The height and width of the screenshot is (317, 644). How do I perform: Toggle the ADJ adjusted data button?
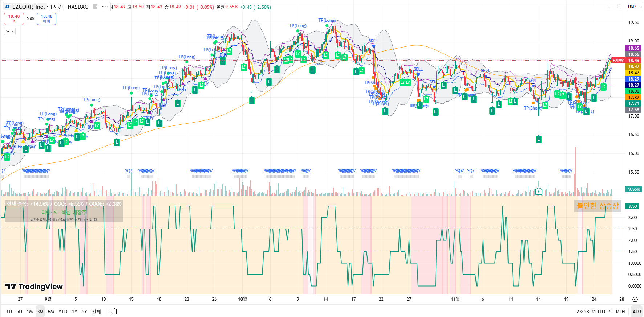(636, 312)
